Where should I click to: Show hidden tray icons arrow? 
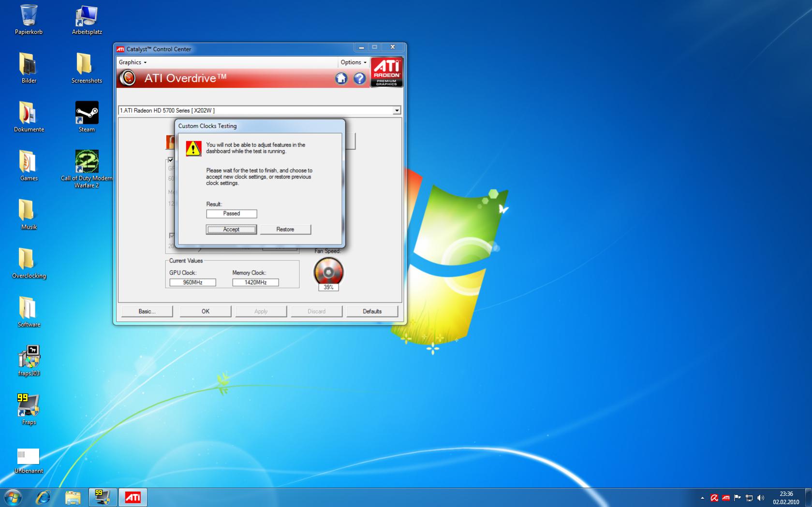[702, 498]
